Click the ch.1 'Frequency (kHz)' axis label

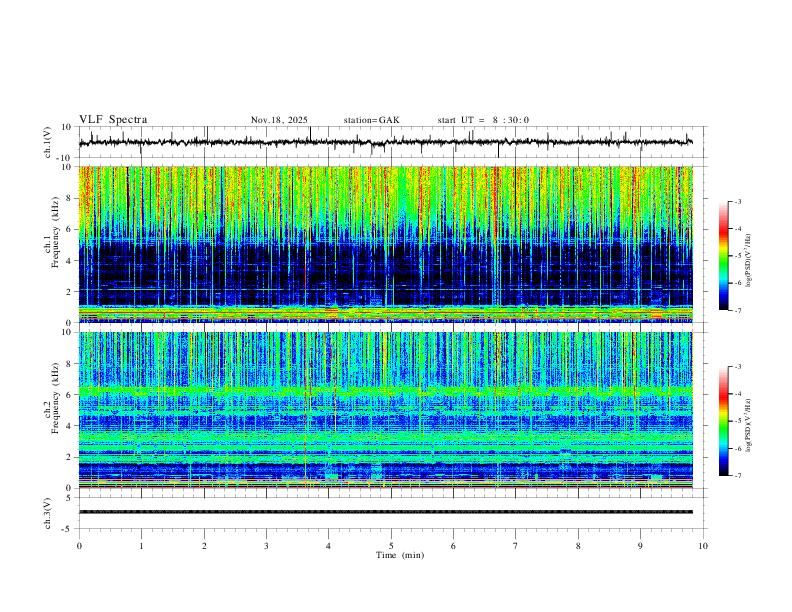coord(56,231)
